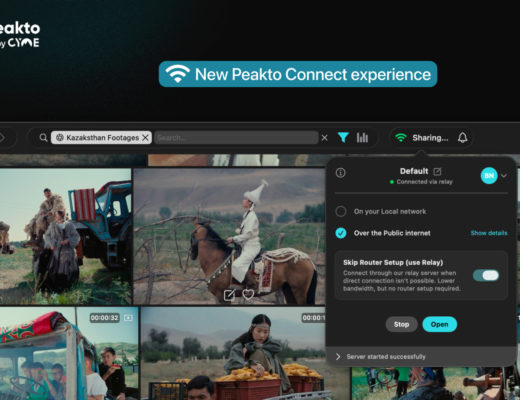Screen dimensions: 520x400
Task: Click the Show details link
Action: 489,233
